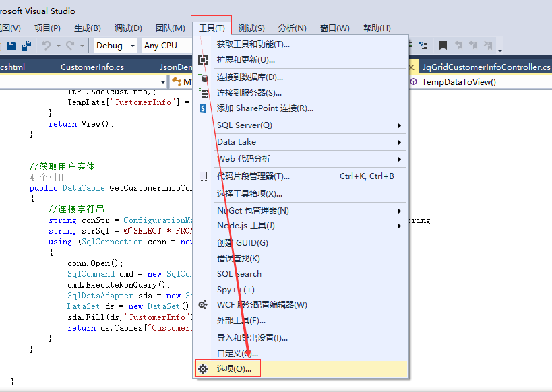Close the active document tab
This screenshot has width=552, height=392.
[x=412, y=67]
